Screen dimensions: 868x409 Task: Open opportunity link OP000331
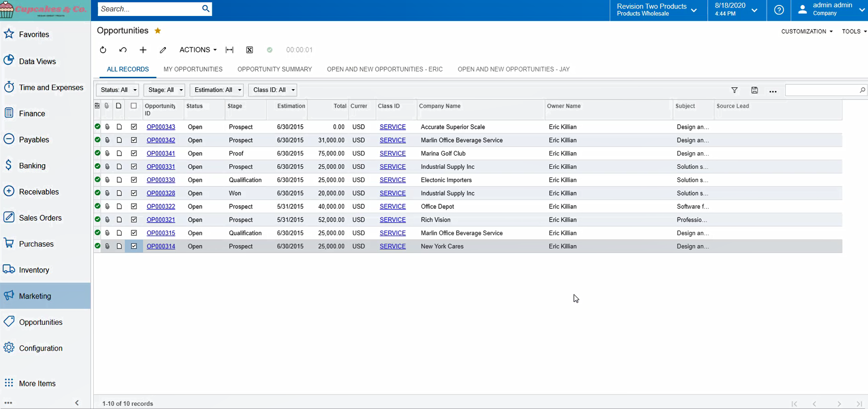click(161, 167)
